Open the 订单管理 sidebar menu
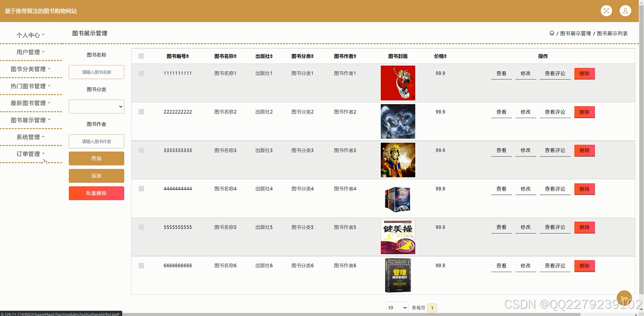644x316 pixels. coord(28,153)
